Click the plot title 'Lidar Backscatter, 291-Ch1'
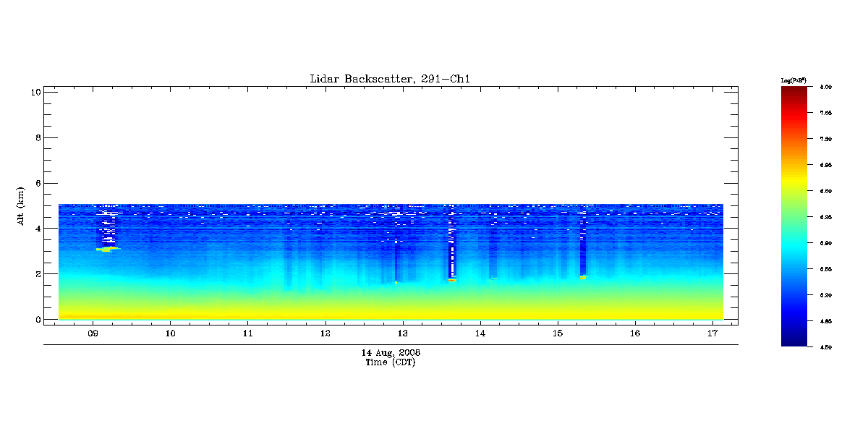868x434 pixels. (x=390, y=79)
